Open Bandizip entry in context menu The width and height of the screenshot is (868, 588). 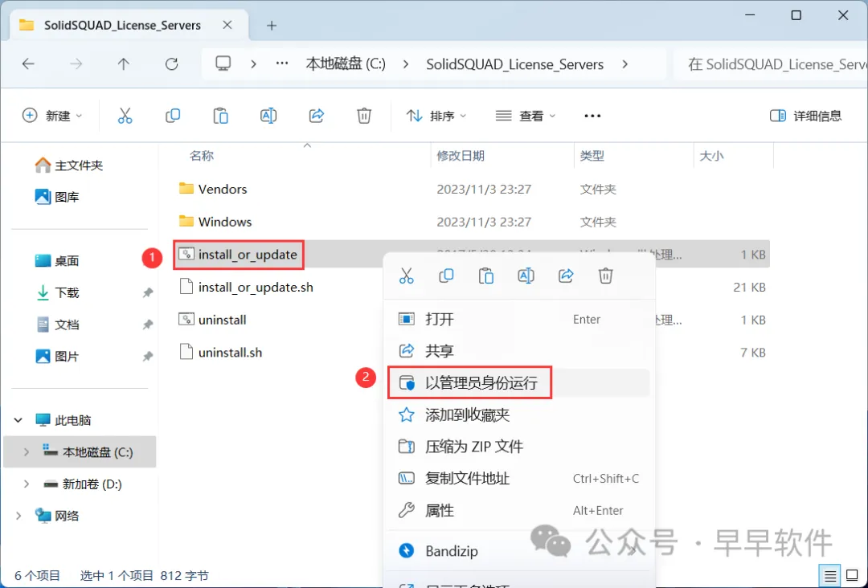coord(519,551)
